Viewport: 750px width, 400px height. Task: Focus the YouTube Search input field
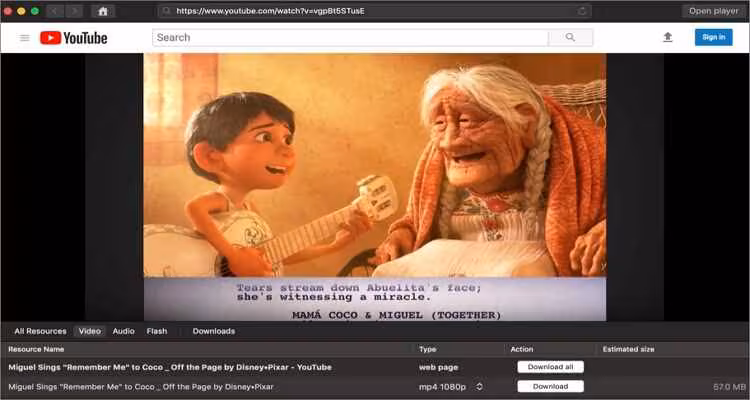[x=350, y=37]
